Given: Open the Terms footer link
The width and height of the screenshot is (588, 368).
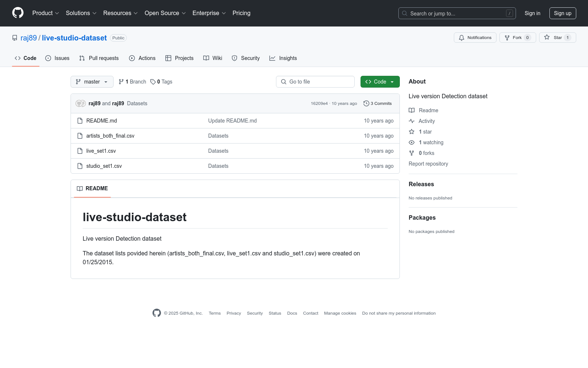Looking at the screenshot, I should [x=215, y=313].
